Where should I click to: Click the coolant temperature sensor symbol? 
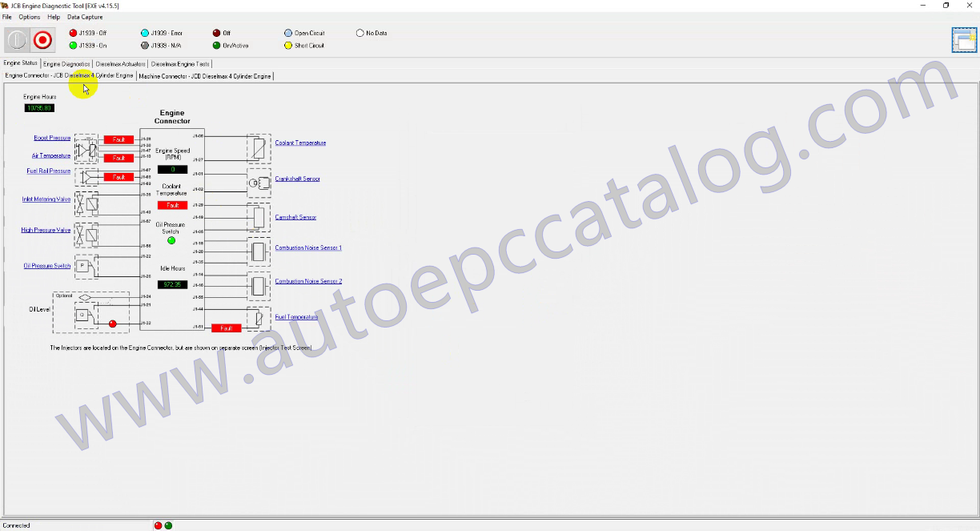pyautogui.click(x=259, y=148)
